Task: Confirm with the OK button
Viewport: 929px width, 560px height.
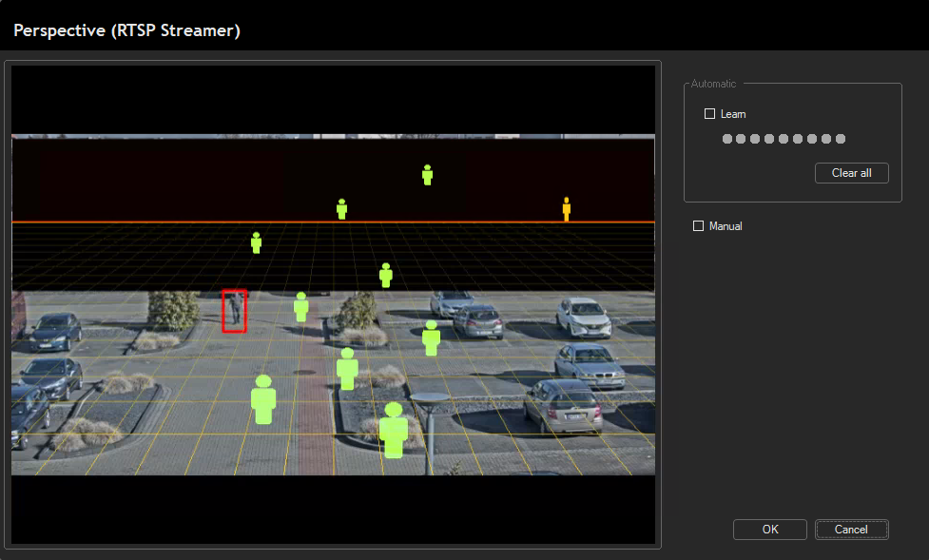Action: point(769,530)
